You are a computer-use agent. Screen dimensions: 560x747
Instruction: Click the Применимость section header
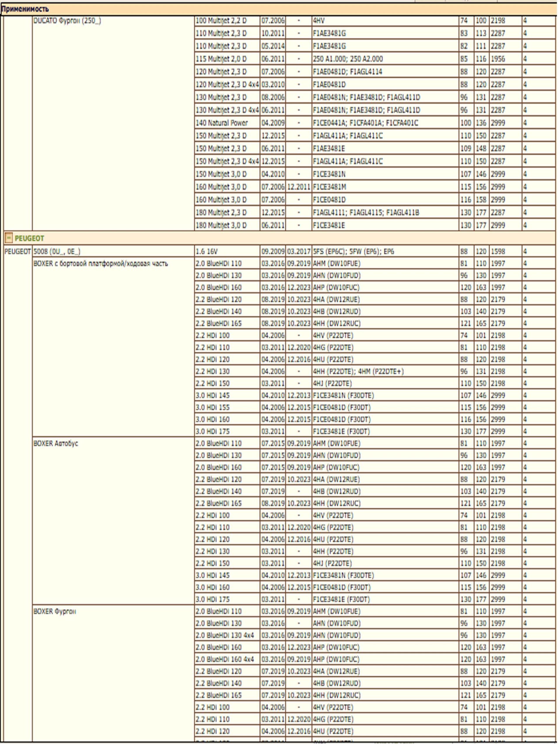coord(25,9)
